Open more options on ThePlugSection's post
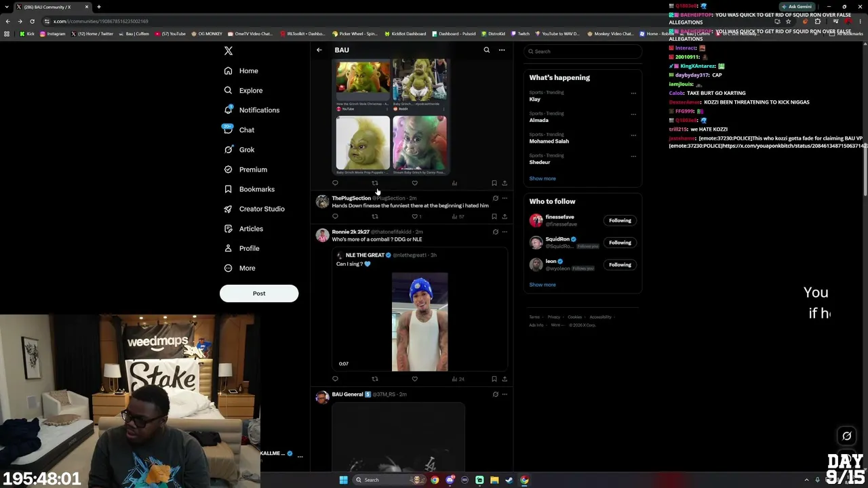Screen dimensions: 868x488 pyautogui.click(x=505, y=198)
